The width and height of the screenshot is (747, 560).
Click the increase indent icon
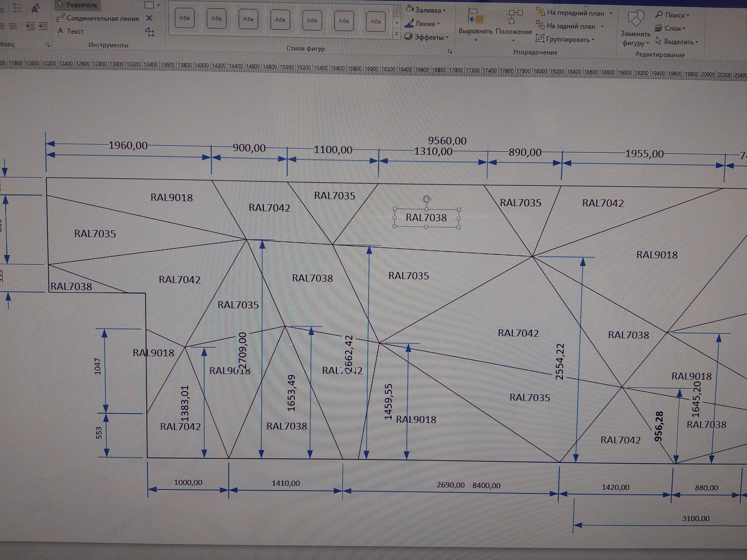click(43, 26)
